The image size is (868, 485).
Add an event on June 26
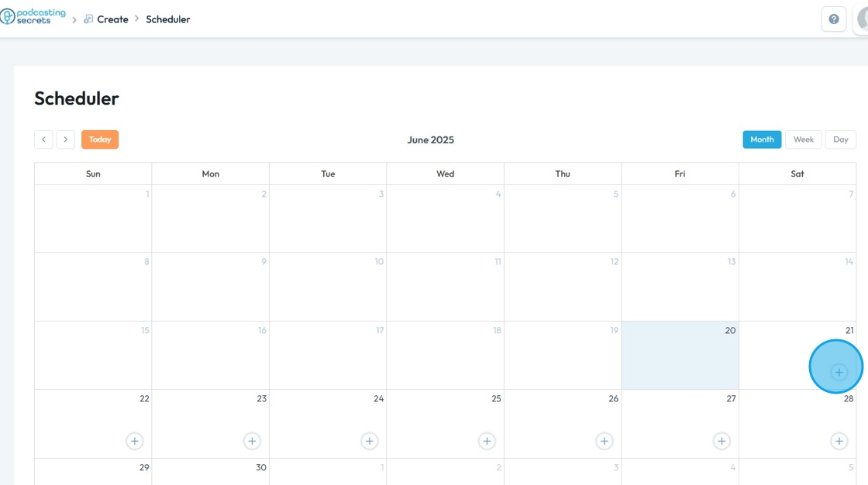[604, 442]
